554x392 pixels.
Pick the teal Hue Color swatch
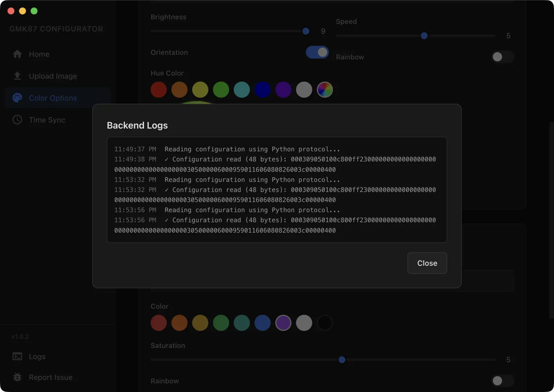[242, 90]
